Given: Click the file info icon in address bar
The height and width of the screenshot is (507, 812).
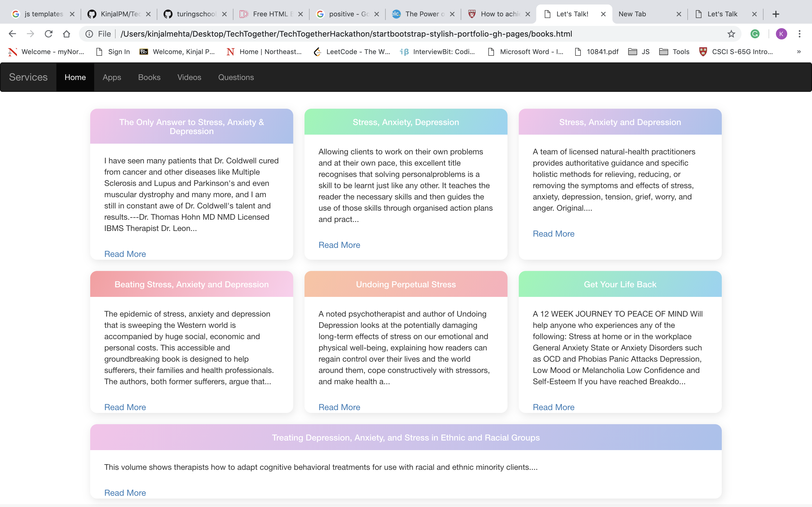Looking at the screenshot, I should [89, 34].
